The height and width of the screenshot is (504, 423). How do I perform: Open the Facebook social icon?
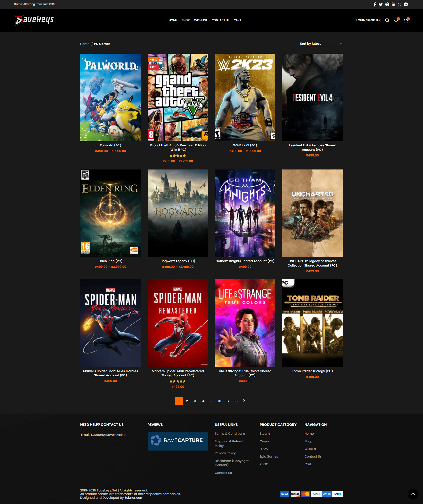coord(375,4)
